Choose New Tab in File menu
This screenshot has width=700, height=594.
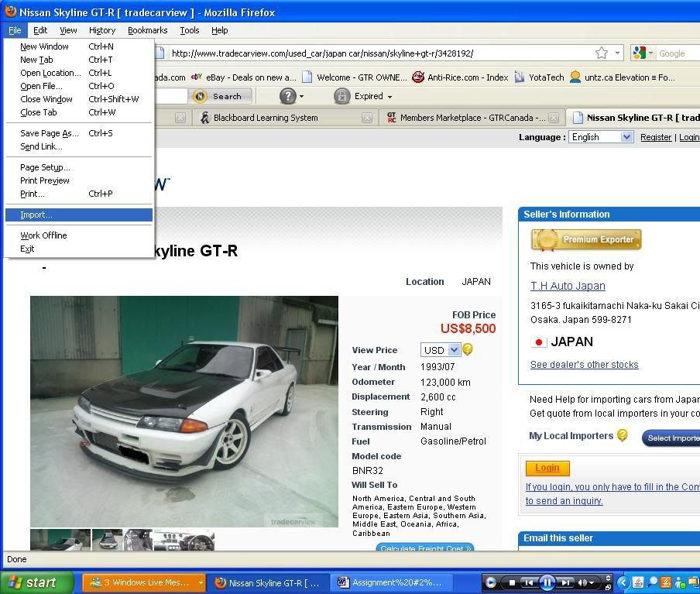[x=79, y=60]
